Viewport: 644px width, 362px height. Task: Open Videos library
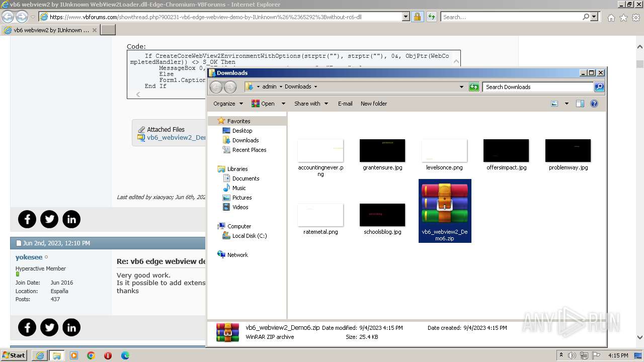(x=240, y=207)
